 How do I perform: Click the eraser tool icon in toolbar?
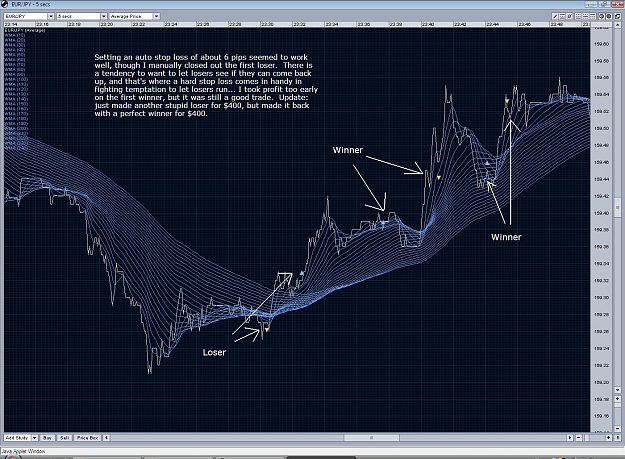[569, 16]
